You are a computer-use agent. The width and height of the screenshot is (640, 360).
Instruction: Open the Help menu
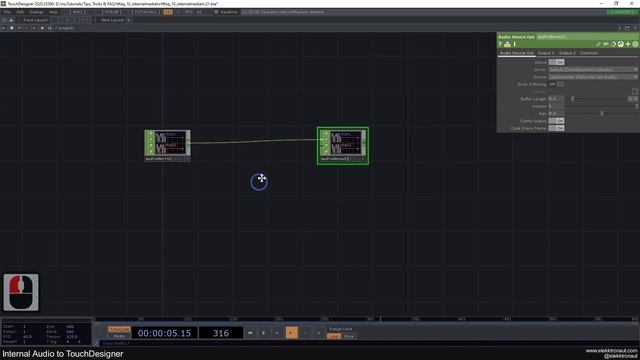53,12
